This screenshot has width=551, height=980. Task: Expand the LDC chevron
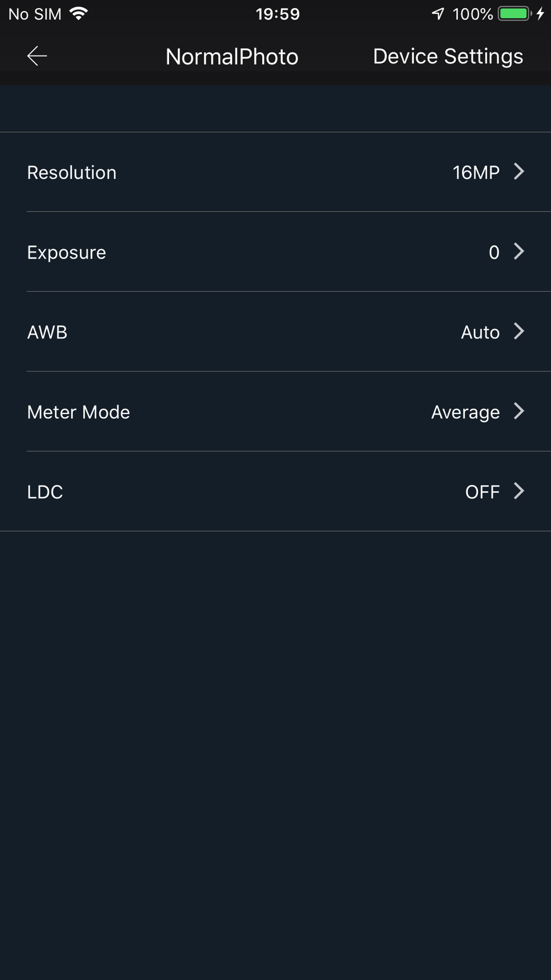[519, 491]
